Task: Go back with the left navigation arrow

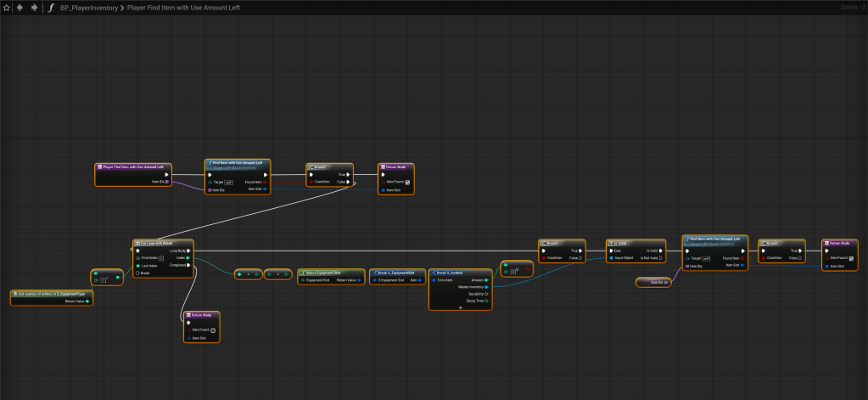Action: (x=20, y=8)
